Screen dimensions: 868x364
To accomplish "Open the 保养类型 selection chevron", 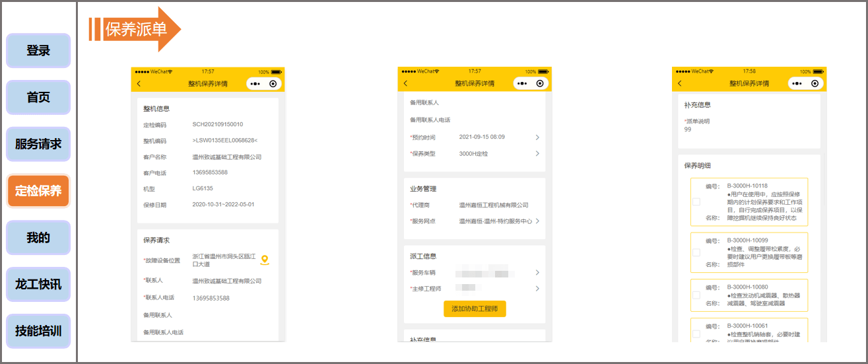I will click(537, 153).
